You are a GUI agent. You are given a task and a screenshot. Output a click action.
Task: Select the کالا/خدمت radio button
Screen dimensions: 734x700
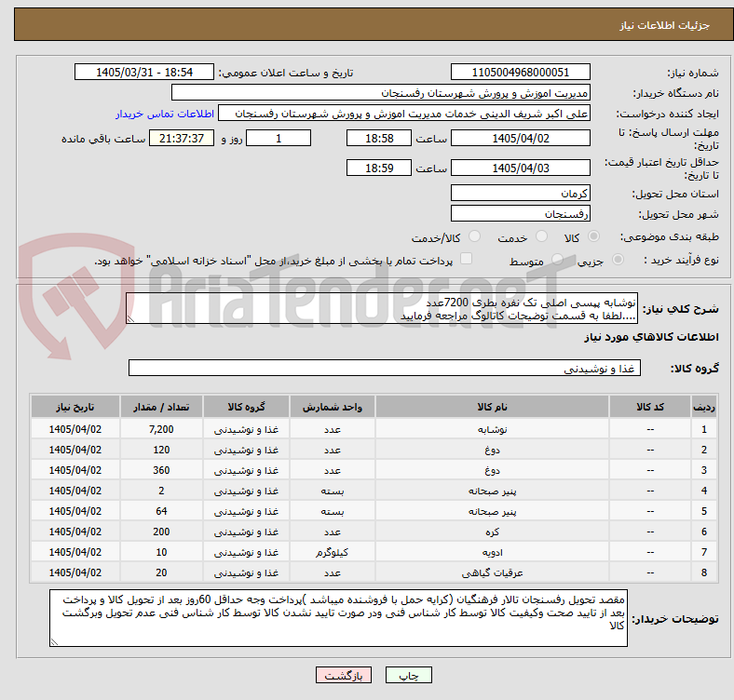click(475, 236)
